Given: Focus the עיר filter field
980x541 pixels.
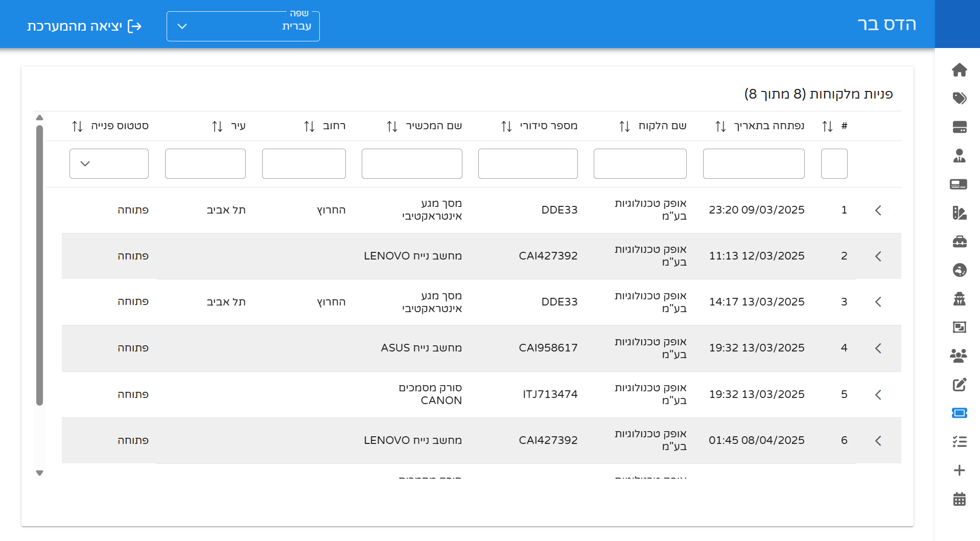Looking at the screenshot, I should tap(205, 163).
